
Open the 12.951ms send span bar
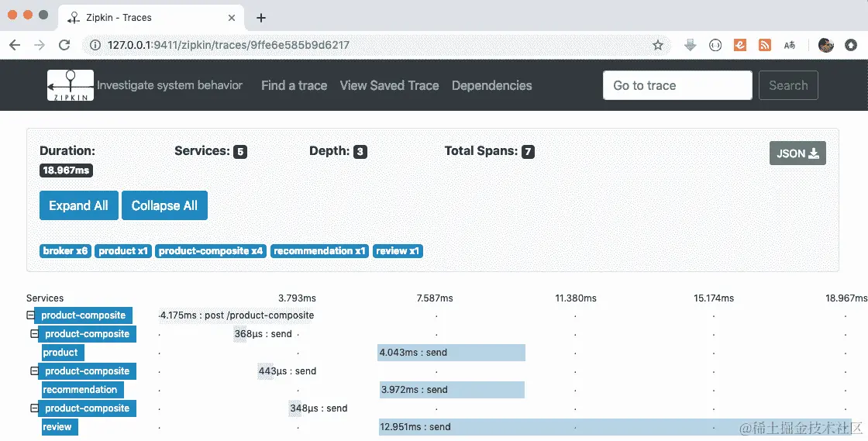pyautogui.click(x=615, y=426)
